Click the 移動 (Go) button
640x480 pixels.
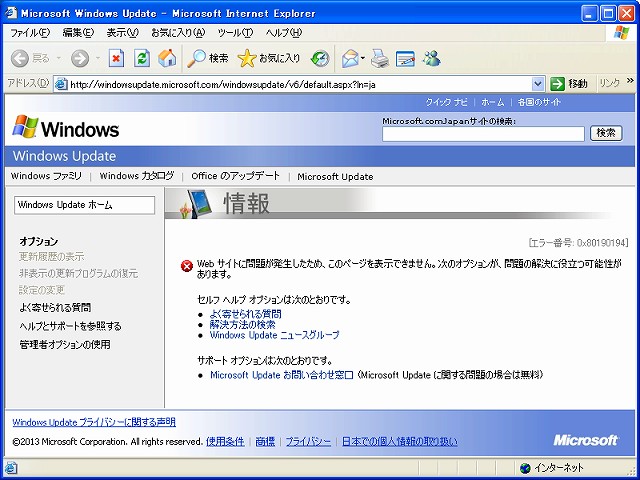pyautogui.click(x=569, y=84)
